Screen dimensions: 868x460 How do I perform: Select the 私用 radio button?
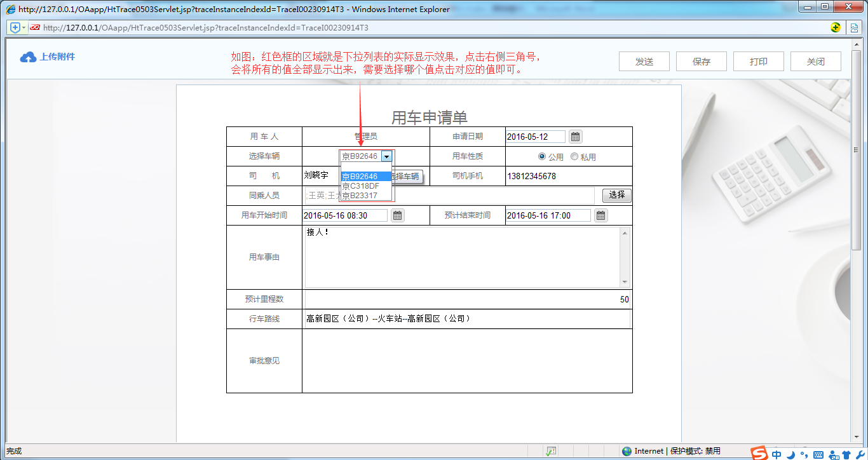coord(574,156)
